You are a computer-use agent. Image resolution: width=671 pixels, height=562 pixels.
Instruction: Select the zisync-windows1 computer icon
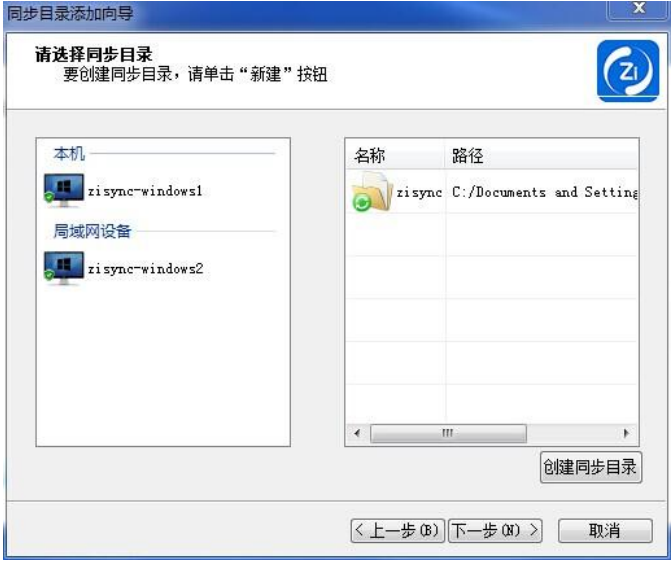point(64,190)
